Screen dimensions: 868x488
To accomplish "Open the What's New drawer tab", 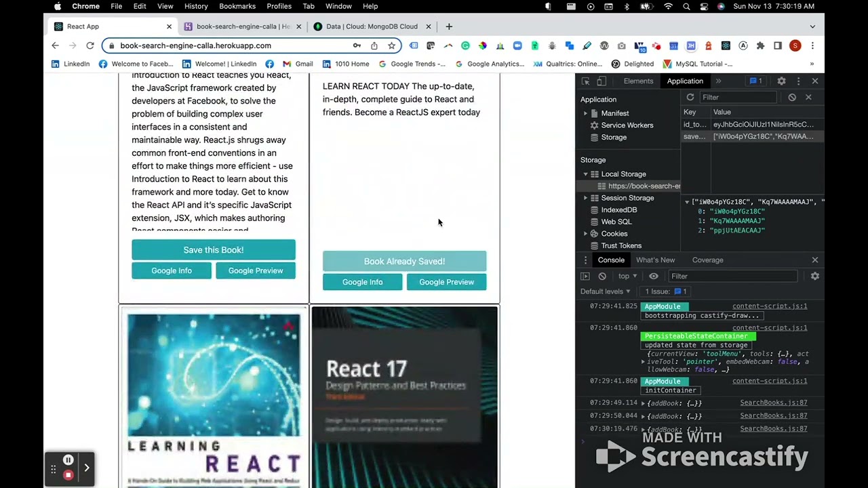I will pos(655,260).
